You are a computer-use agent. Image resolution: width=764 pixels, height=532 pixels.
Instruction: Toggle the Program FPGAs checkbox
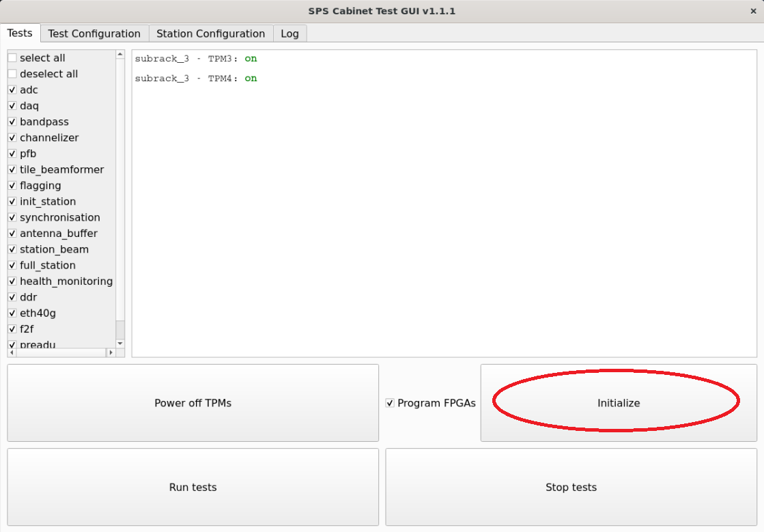point(390,403)
